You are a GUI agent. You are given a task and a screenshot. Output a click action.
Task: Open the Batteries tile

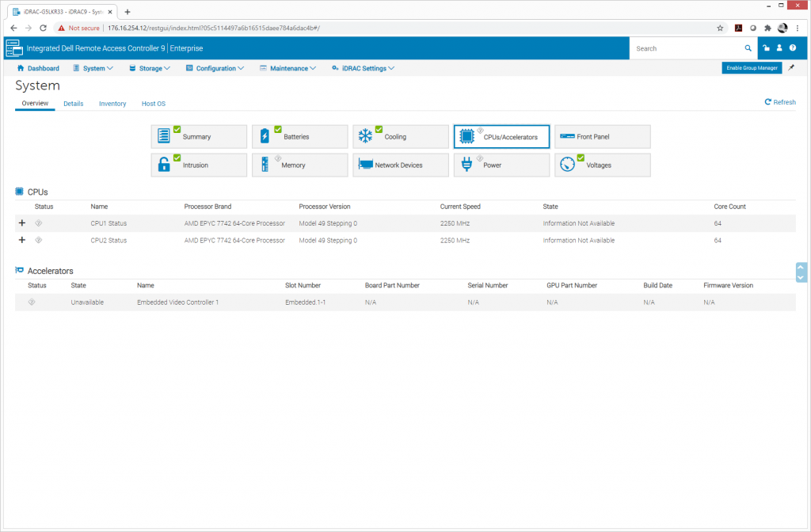(x=299, y=136)
